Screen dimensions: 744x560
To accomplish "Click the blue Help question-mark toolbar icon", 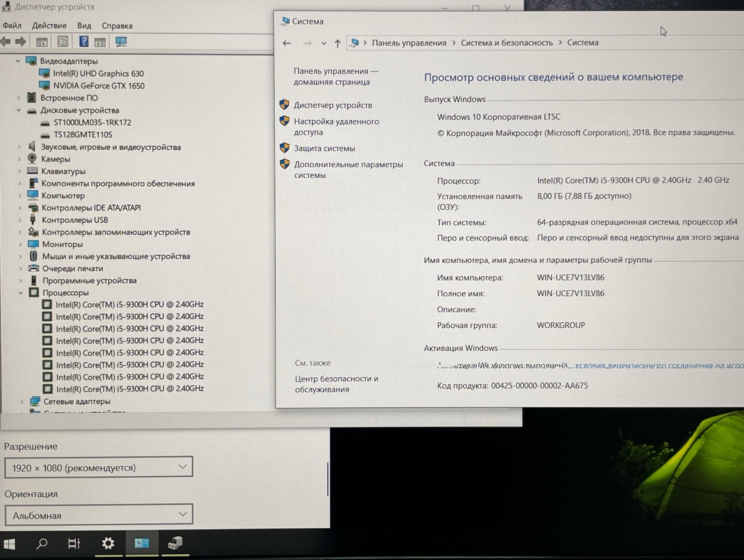I will point(84,41).
